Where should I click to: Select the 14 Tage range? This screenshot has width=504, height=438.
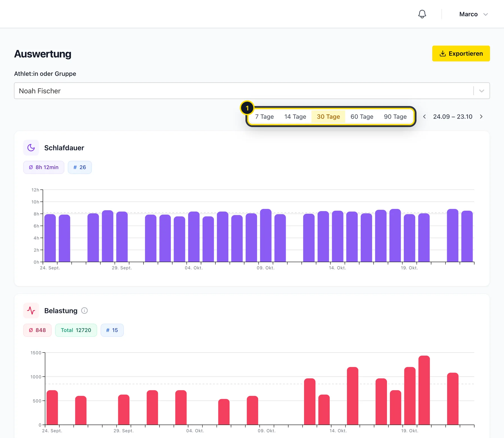pos(295,117)
